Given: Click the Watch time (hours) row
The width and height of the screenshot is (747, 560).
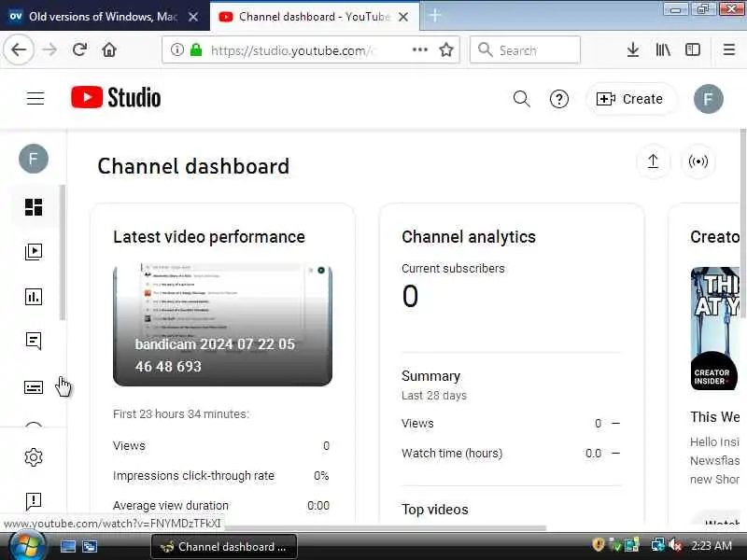Looking at the screenshot, I should point(511,454).
